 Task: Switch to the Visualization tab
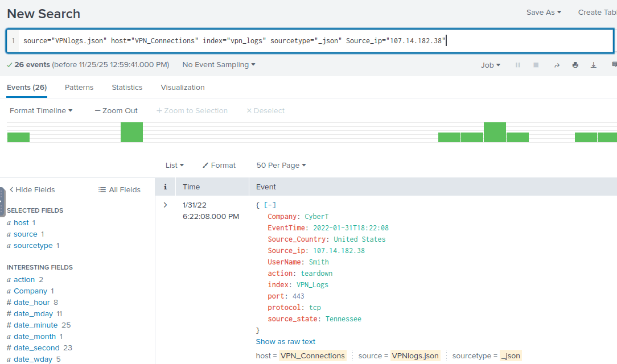coord(183,88)
